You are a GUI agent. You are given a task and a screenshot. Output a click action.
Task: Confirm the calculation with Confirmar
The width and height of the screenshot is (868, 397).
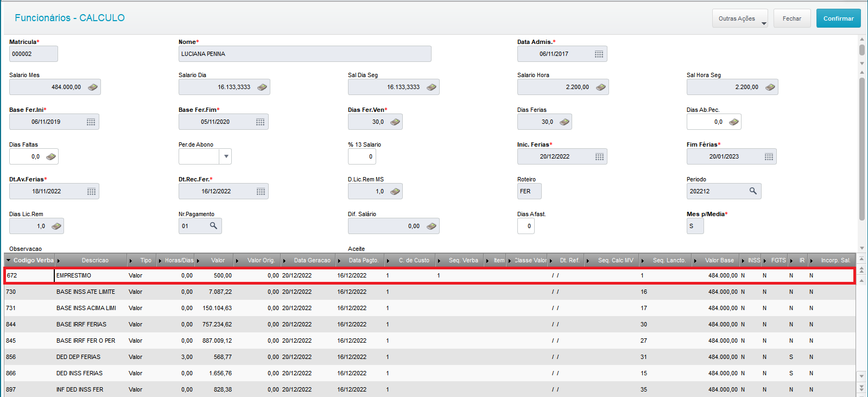(x=839, y=18)
